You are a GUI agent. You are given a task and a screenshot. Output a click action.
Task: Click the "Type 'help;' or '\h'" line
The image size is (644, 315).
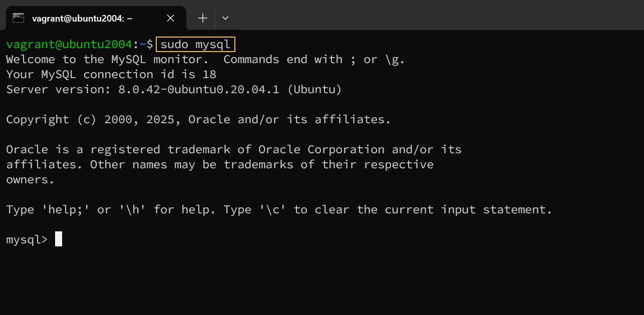pos(279,210)
